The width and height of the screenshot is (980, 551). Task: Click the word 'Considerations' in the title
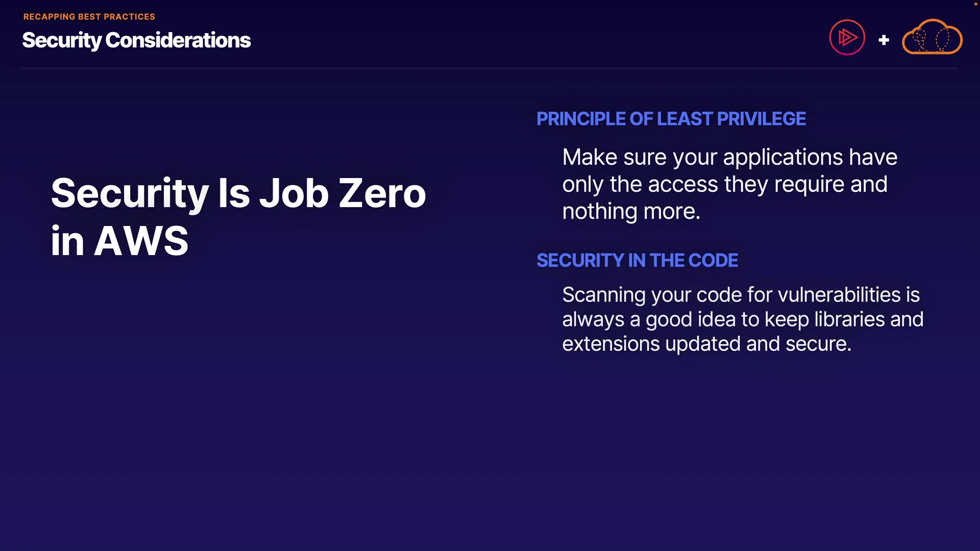pos(178,40)
